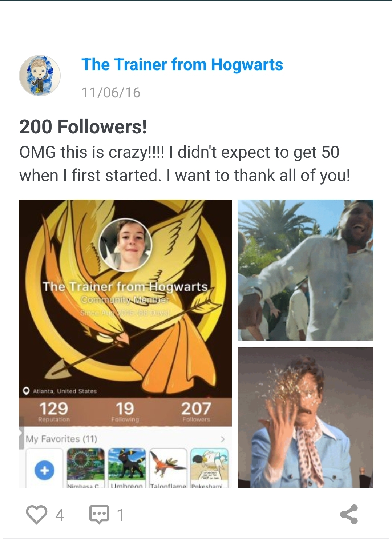392x547 pixels.
Task: Like the post with the heart icon
Action: (x=37, y=514)
